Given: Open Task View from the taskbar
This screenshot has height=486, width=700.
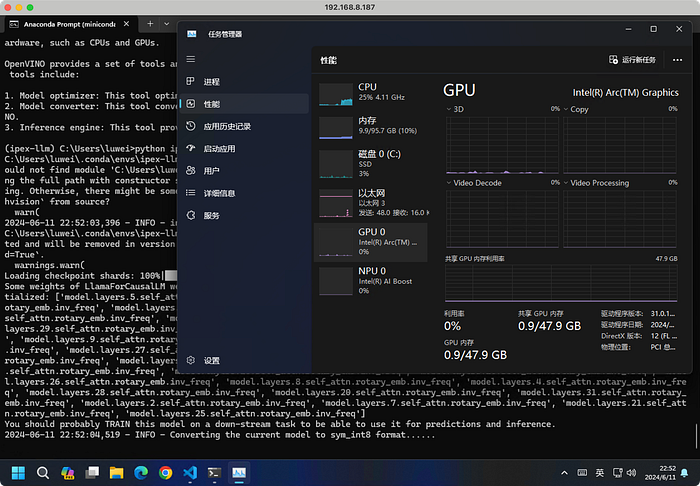Looking at the screenshot, I should click(92, 473).
